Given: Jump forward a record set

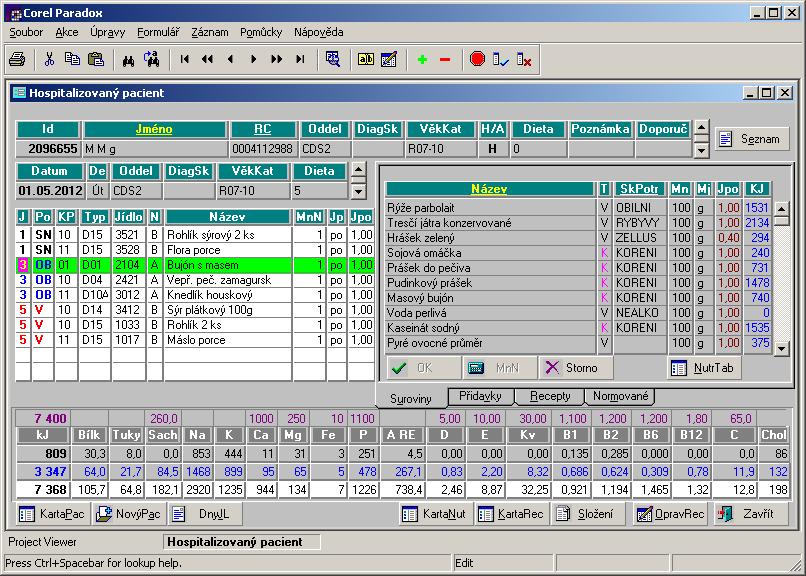Looking at the screenshot, I should [x=277, y=60].
